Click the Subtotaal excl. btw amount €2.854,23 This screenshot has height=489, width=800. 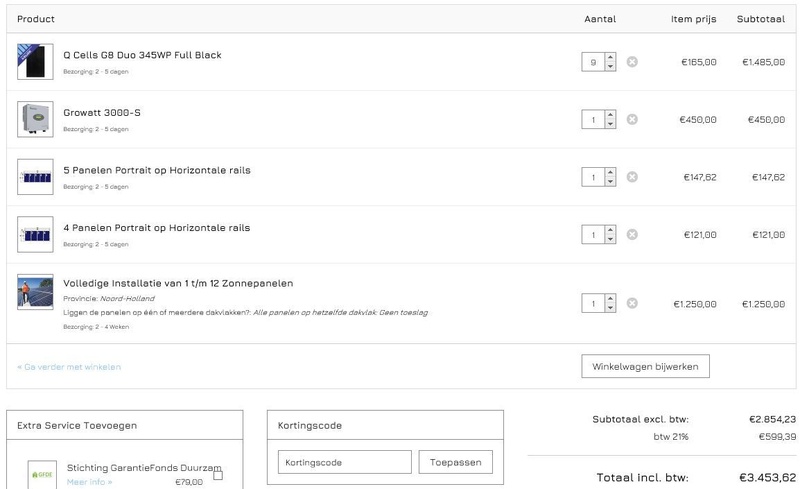point(772,420)
